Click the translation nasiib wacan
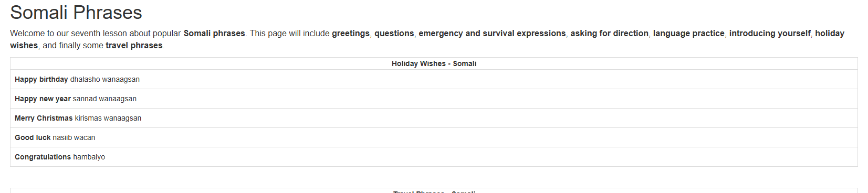Image resolution: width=868 pixels, height=193 pixels. click(x=74, y=138)
